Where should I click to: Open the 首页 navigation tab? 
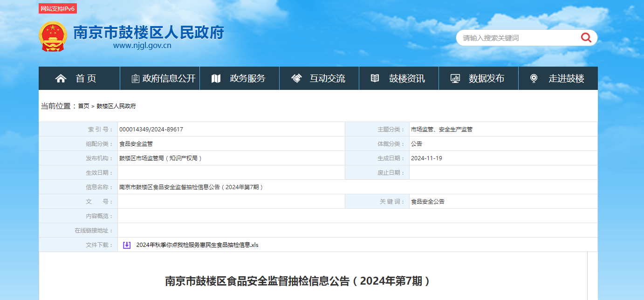[79, 78]
